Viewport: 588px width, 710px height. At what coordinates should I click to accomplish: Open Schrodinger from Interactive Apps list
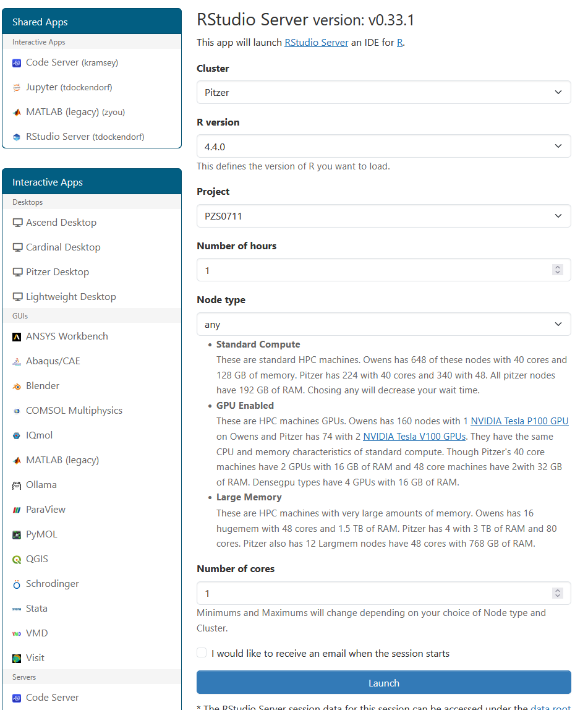(x=52, y=584)
